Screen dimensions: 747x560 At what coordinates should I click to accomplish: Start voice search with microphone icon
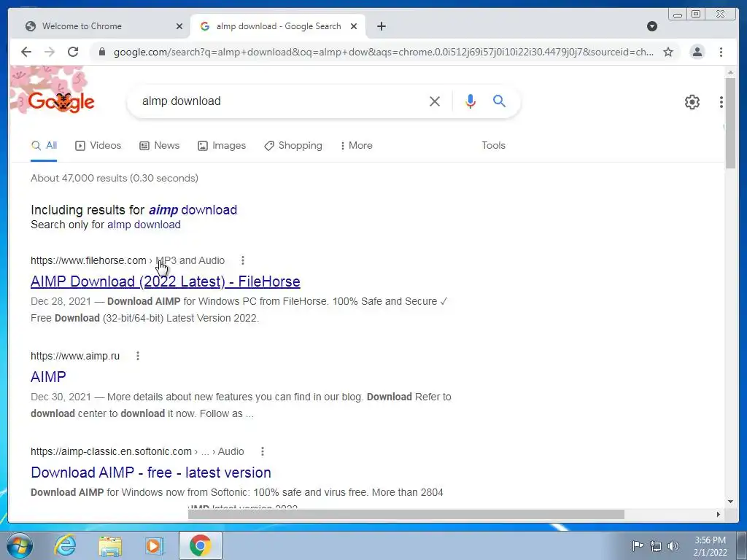pos(471,101)
